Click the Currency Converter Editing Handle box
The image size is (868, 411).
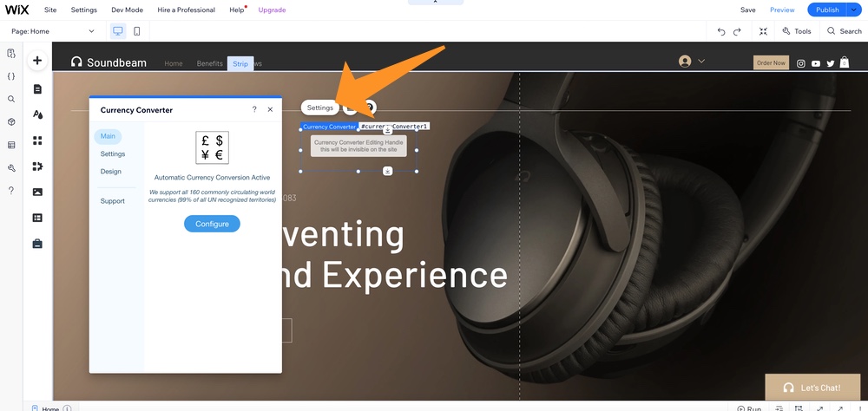[x=358, y=146]
